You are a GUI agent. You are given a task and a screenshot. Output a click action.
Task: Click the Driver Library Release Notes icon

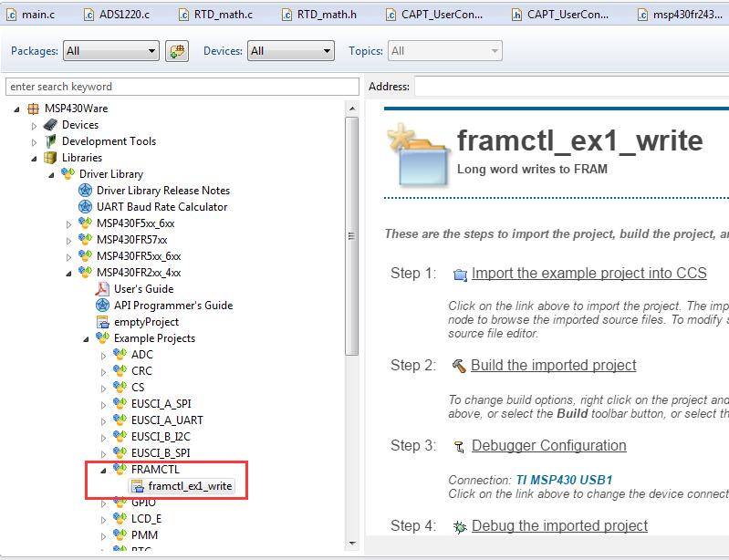tap(85, 190)
